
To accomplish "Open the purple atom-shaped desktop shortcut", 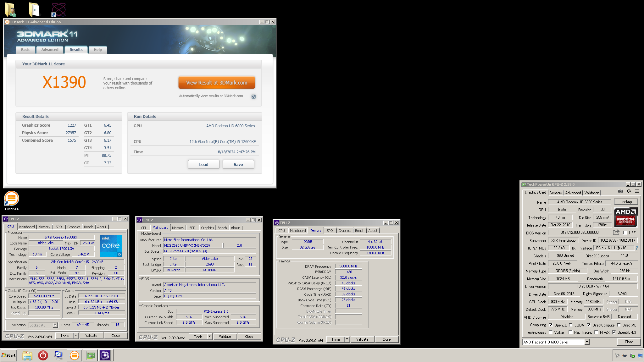I will [58, 9].
